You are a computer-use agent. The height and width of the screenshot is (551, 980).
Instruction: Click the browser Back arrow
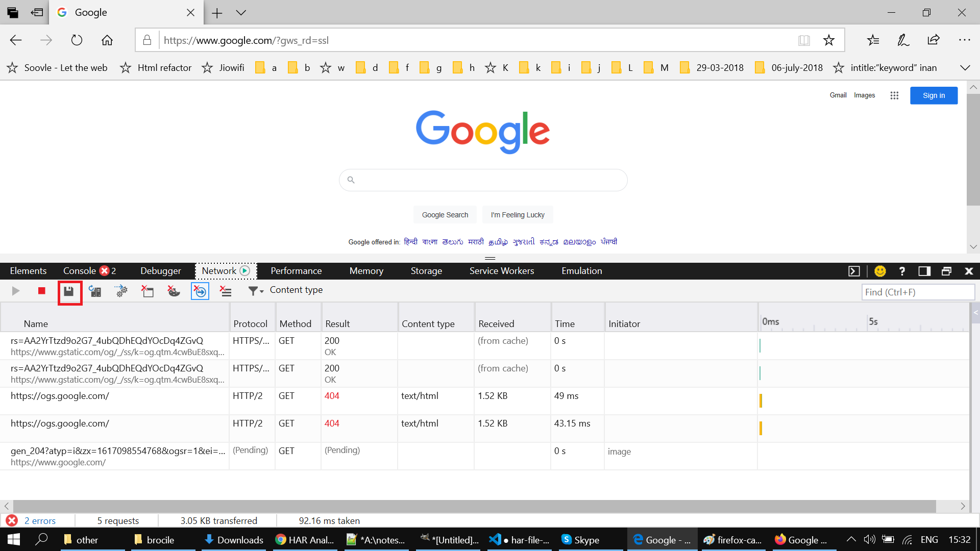tap(16, 40)
